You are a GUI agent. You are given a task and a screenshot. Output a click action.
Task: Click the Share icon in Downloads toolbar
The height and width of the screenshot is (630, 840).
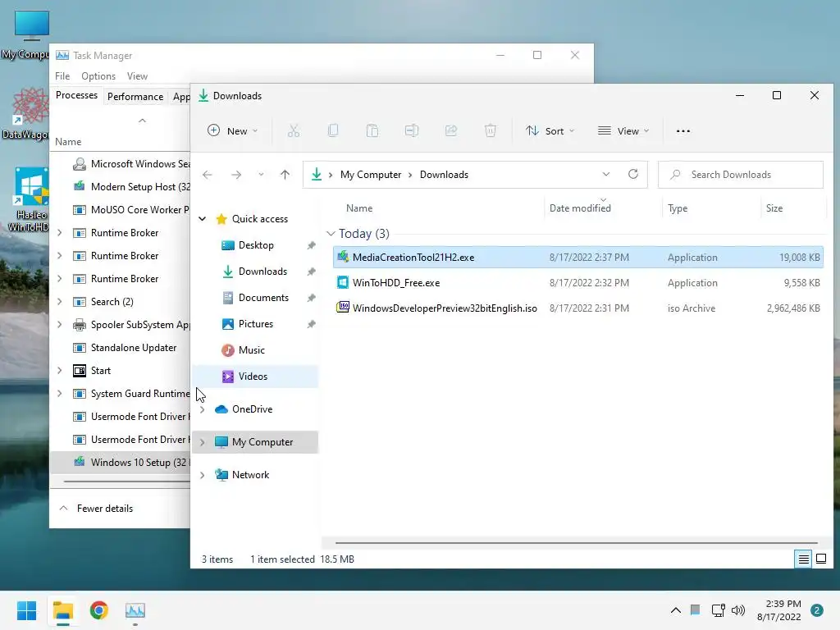[451, 130]
